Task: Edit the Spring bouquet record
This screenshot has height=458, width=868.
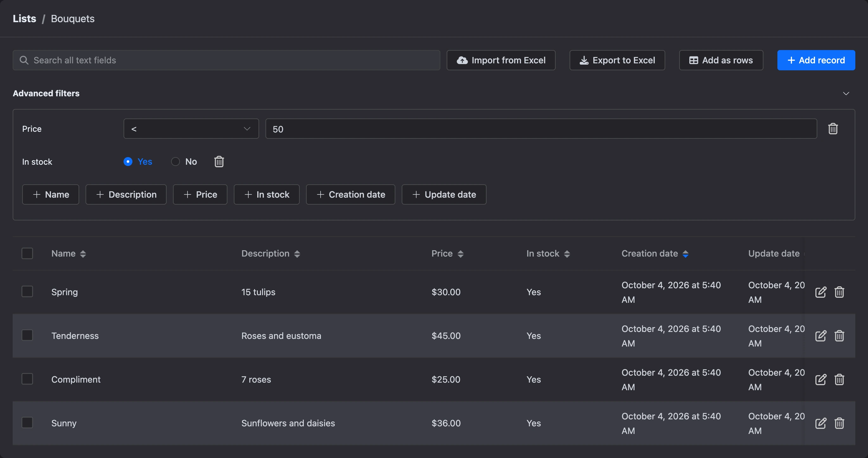Action: 820,292
